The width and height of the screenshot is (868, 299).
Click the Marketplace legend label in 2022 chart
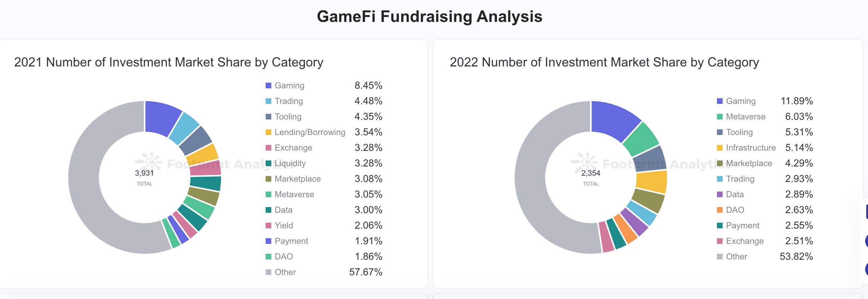[749, 163]
